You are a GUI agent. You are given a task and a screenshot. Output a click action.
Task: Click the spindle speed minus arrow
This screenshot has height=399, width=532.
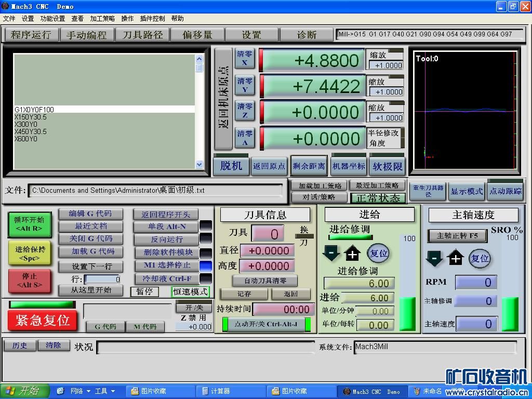434,258
